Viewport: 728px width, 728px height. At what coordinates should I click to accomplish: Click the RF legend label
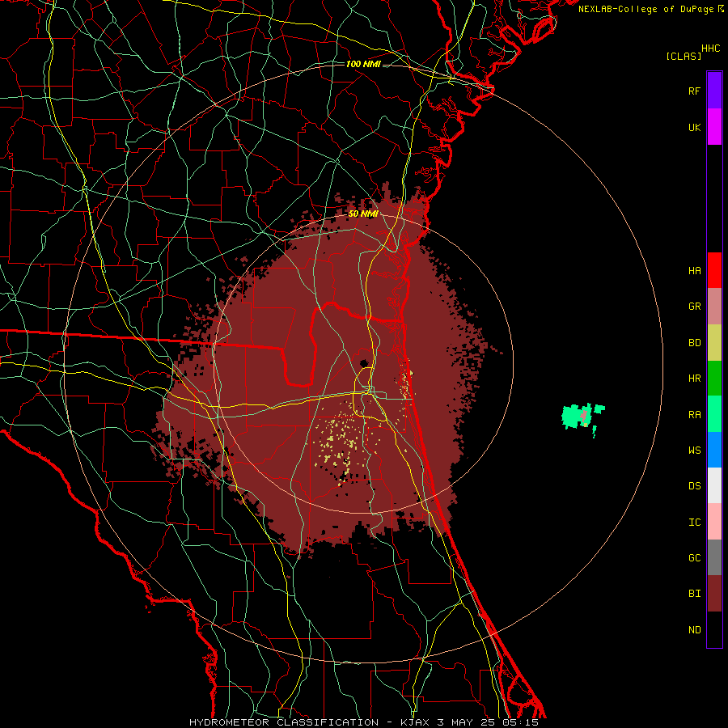[694, 91]
